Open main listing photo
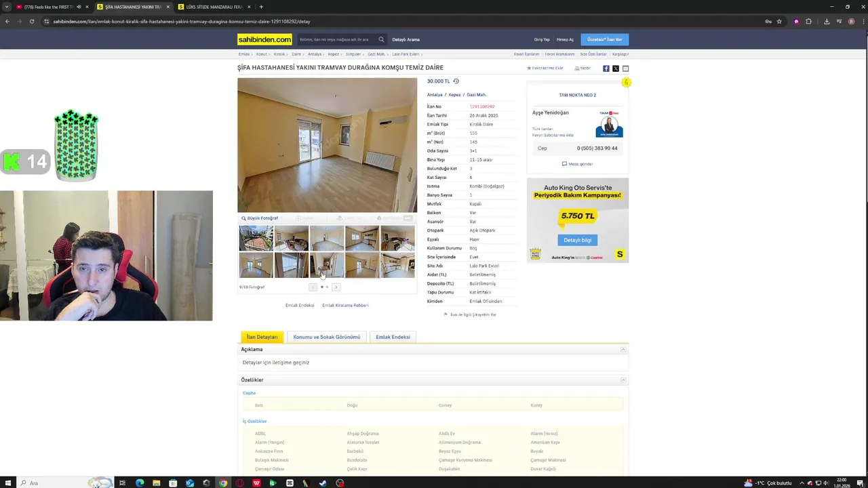The image size is (868, 488). [x=327, y=145]
